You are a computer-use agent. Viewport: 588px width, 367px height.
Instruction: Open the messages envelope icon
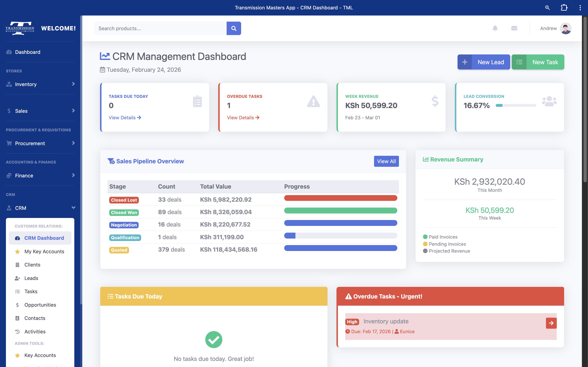point(514,28)
